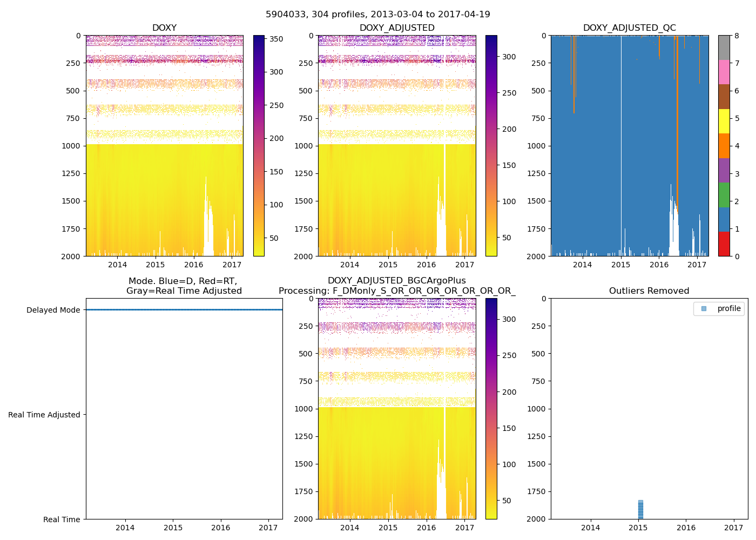Click the figure title with float 5904033
756x540 pixels.
point(378,15)
